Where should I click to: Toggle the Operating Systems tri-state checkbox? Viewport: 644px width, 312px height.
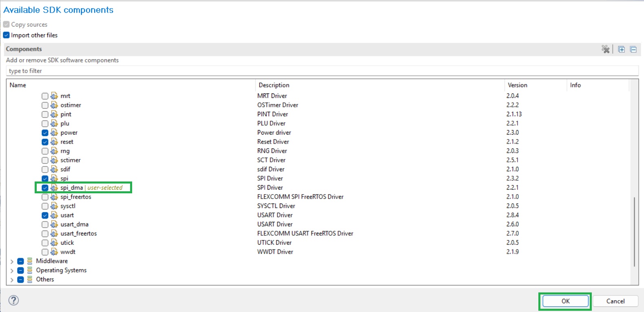20,270
